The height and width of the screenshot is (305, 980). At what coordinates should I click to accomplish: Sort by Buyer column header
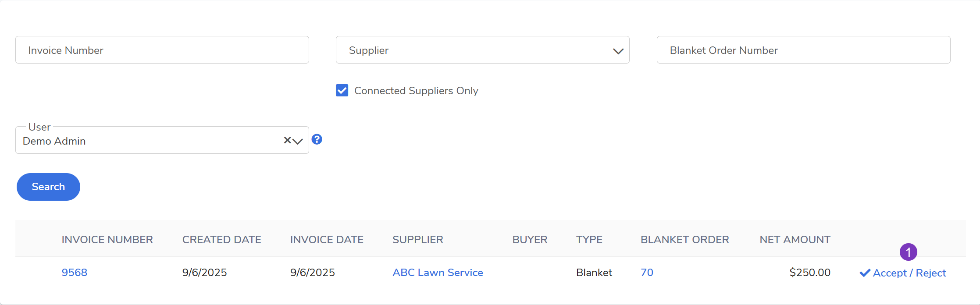click(x=530, y=240)
